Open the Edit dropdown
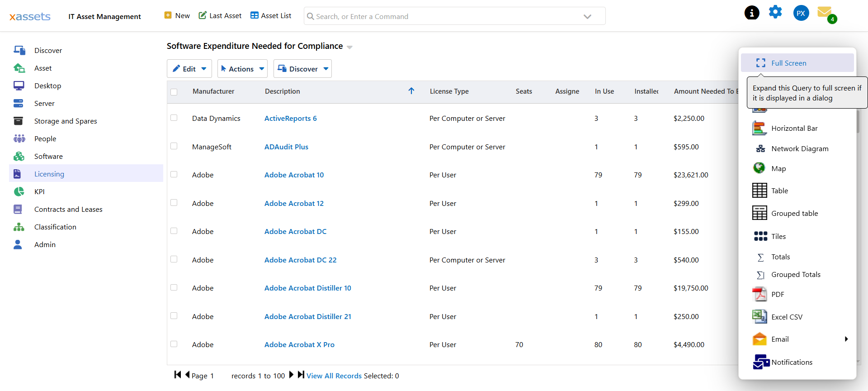 [189, 69]
